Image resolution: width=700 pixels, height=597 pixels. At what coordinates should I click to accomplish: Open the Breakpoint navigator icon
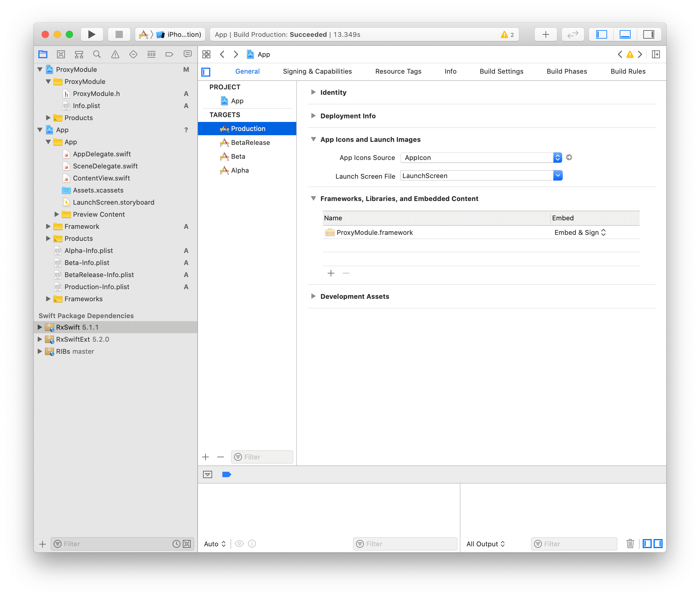(x=169, y=54)
